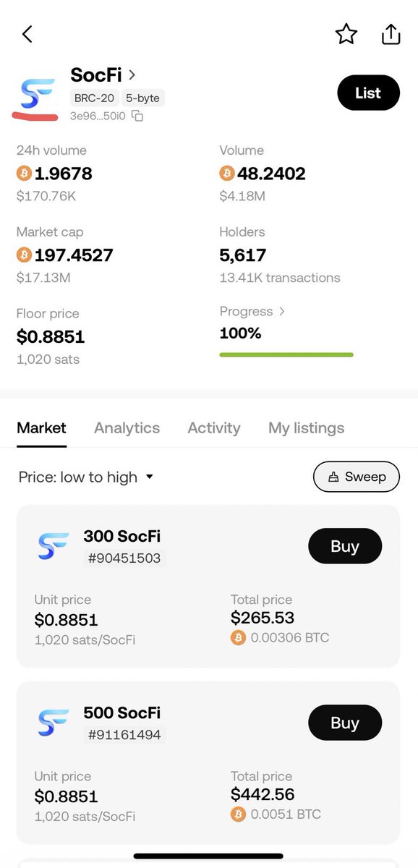Tap the List button
The image size is (418, 868).
(x=368, y=93)
